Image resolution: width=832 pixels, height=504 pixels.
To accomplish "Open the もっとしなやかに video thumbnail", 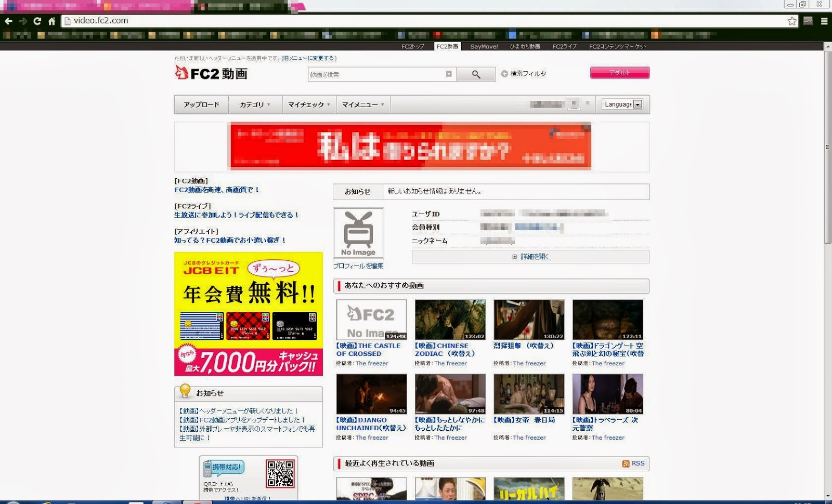I will (x=450, y=394).
